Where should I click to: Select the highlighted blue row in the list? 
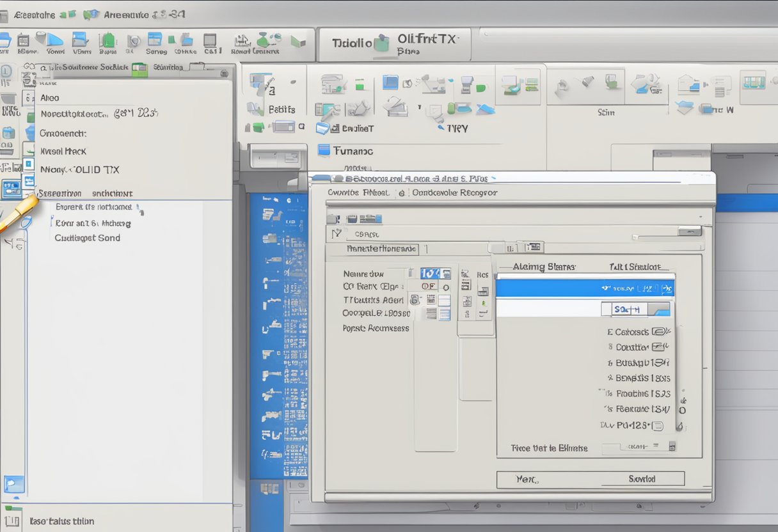point(585,288)
